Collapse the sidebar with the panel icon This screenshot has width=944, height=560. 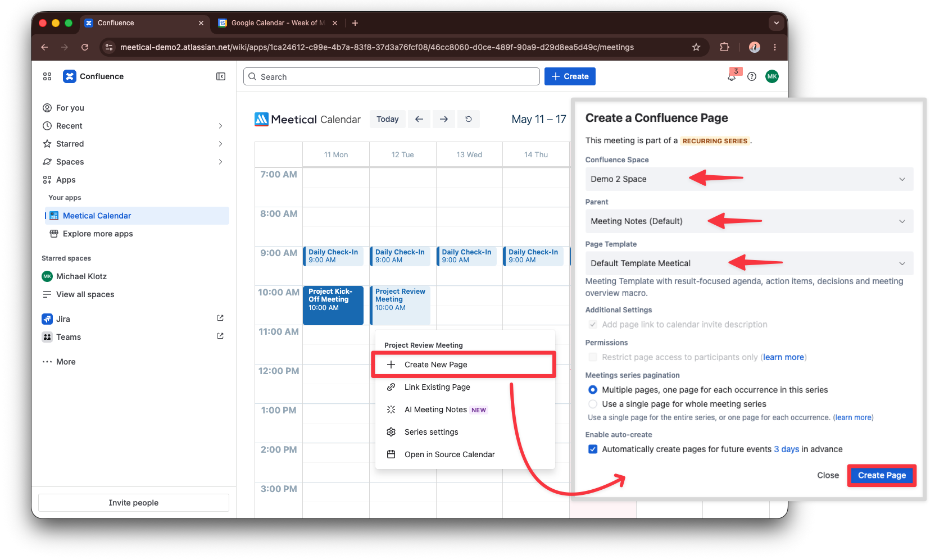[x=221, y=76]
